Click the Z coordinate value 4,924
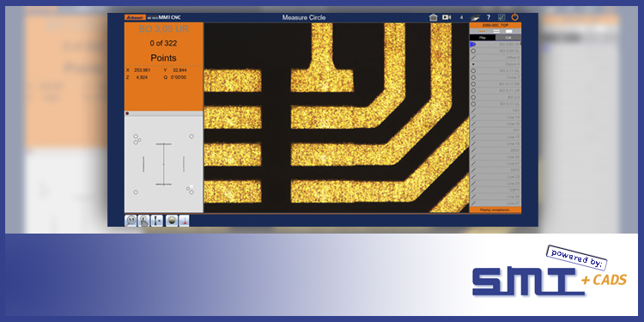The image size is (644, 322). [x=141, y=76]
